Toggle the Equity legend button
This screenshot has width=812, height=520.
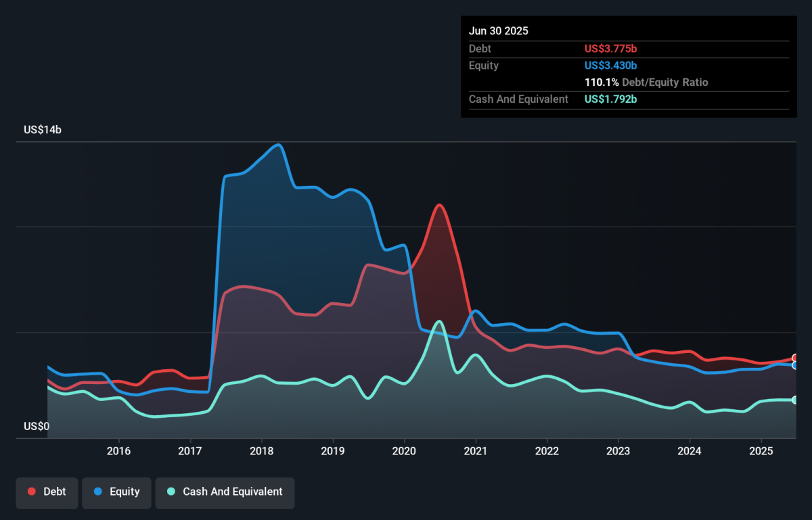[x=116, y=492]
